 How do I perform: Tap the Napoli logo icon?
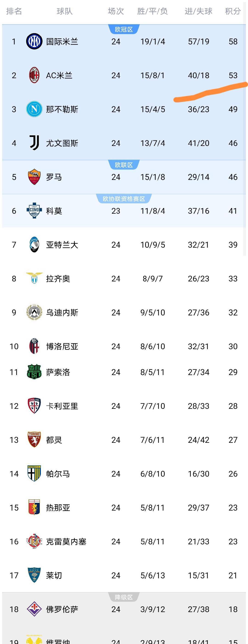point(34,109)
